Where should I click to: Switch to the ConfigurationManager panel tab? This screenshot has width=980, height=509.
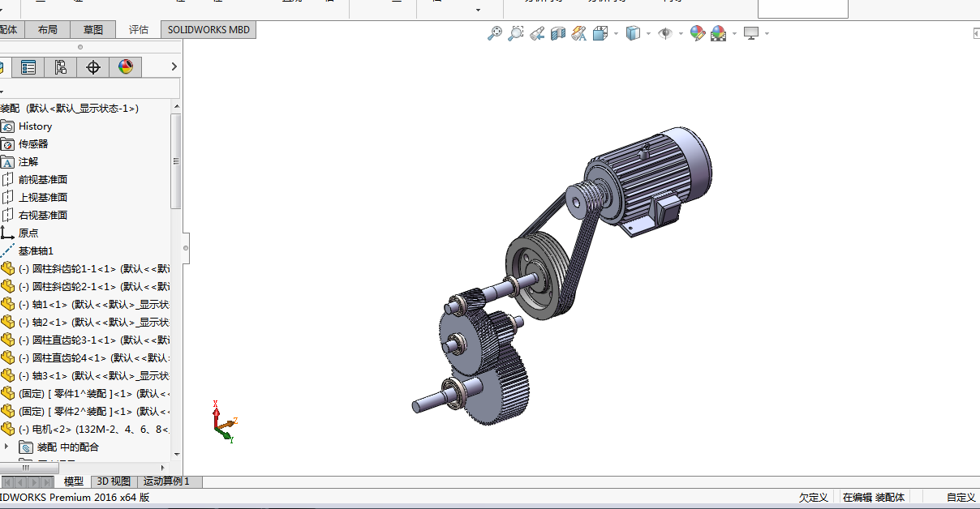(61, 67)
